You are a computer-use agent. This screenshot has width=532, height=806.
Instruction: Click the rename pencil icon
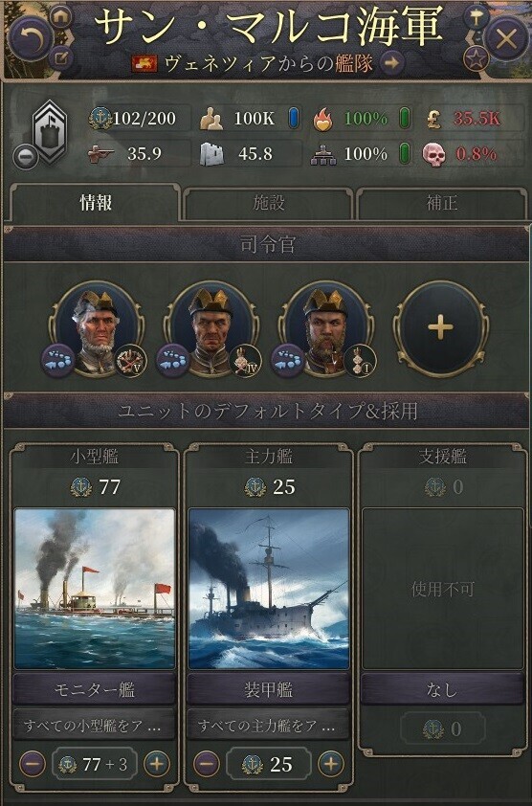61,57
